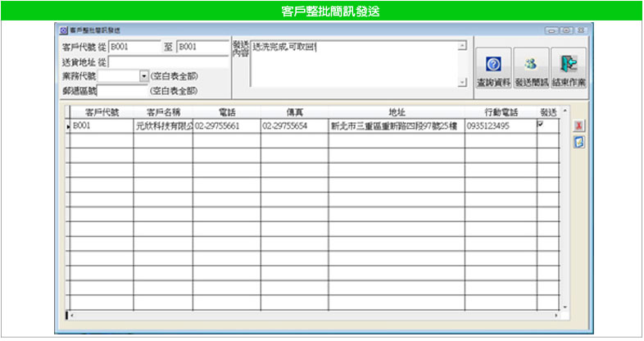Click the 客戶代號 column header
Viewport: 644px width, 341px height.
pos(102,112)
